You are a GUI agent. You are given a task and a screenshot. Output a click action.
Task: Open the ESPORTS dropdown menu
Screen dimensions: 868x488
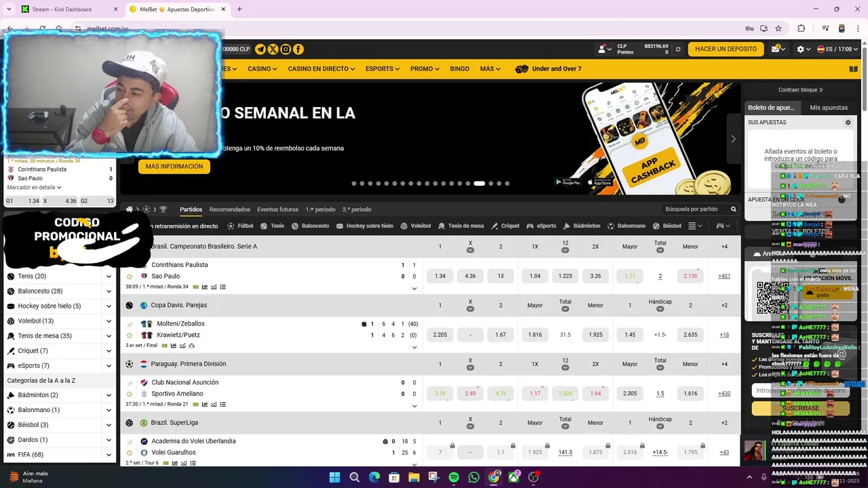pyautogui.click(x=382, y=68)
